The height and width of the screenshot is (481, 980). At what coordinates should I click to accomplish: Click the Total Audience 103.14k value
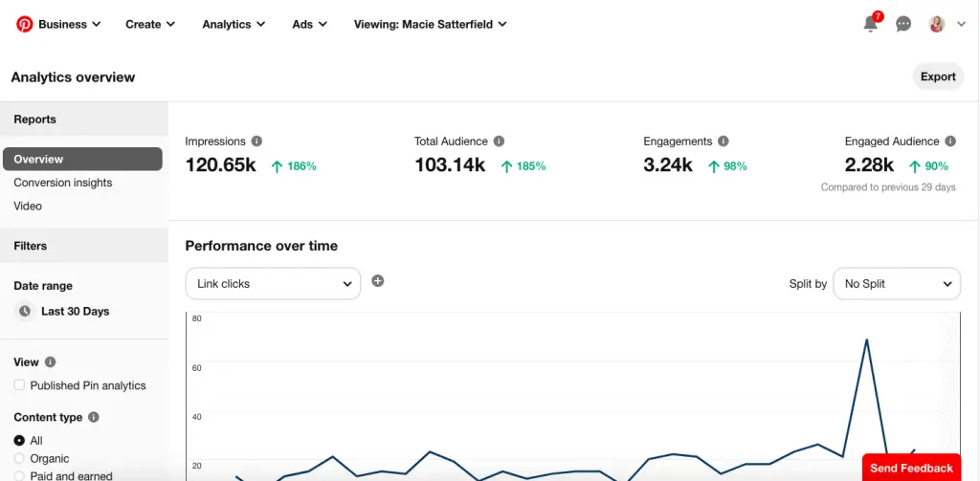[450, 165]
